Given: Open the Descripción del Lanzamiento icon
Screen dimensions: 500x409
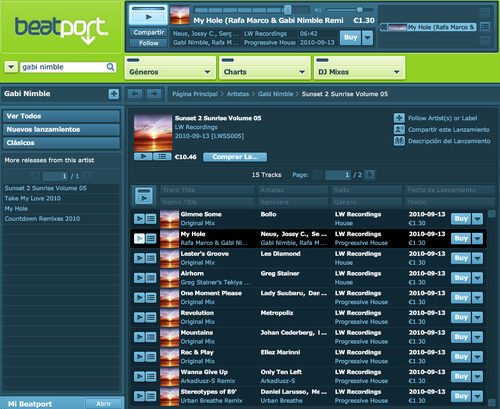Looking at the screenshot, I should click(399, 141).
